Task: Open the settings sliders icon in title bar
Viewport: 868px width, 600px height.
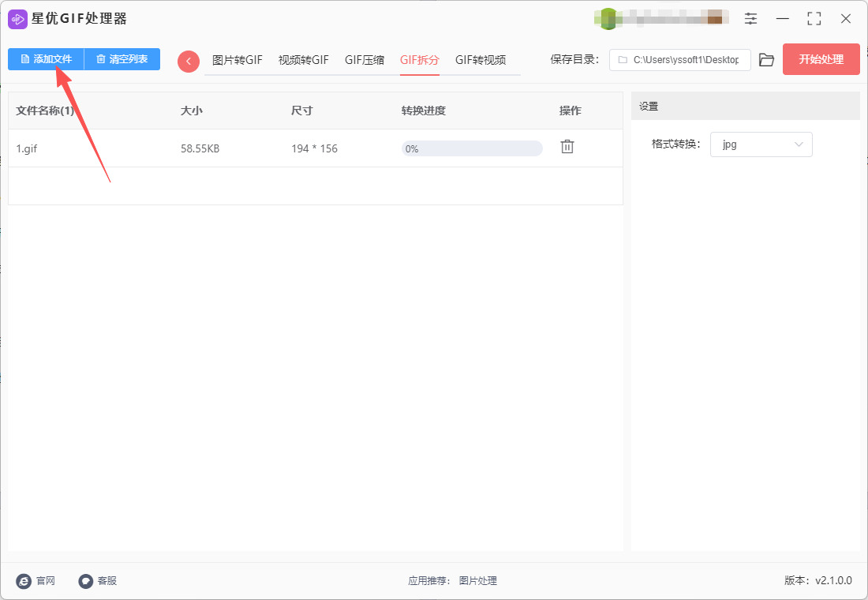Action: point(750,19)
